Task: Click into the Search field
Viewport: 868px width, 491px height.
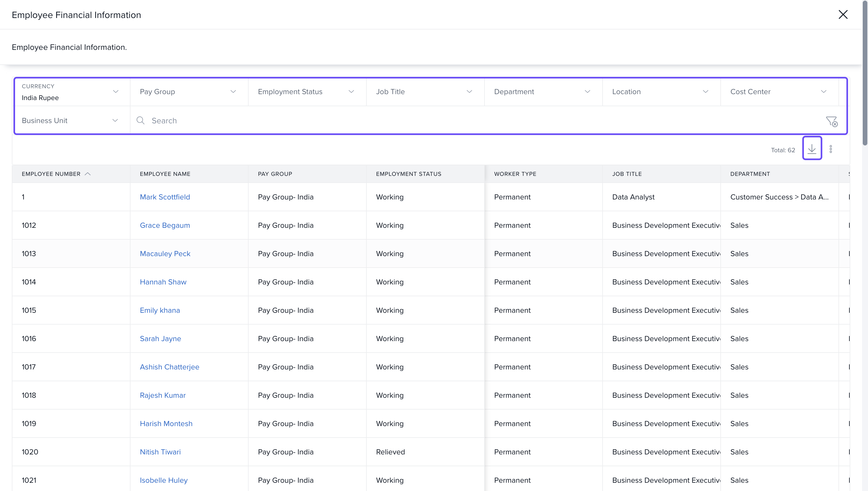Action: (472, 121)
